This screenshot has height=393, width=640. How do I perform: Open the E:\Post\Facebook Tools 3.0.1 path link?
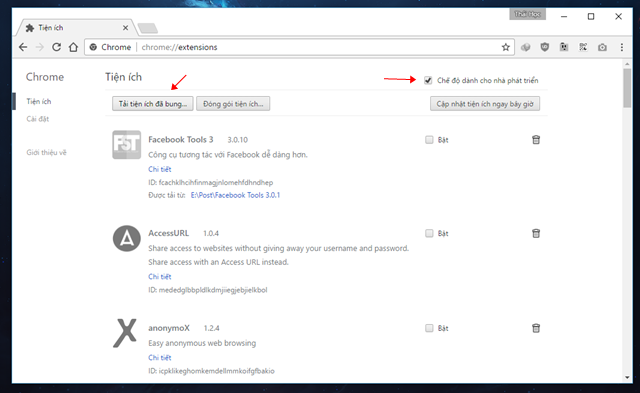coord(236,195)
